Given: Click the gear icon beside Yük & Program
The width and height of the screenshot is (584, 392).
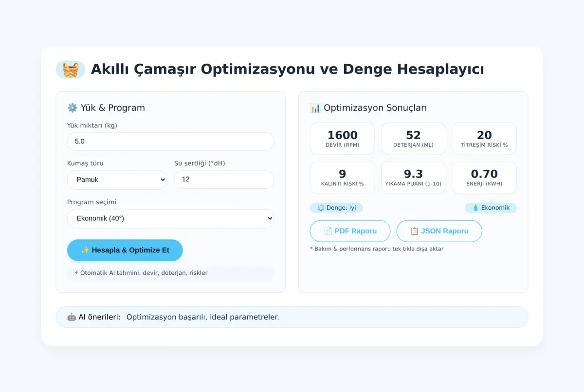Looking at the screenshot, I should [73, 108].
